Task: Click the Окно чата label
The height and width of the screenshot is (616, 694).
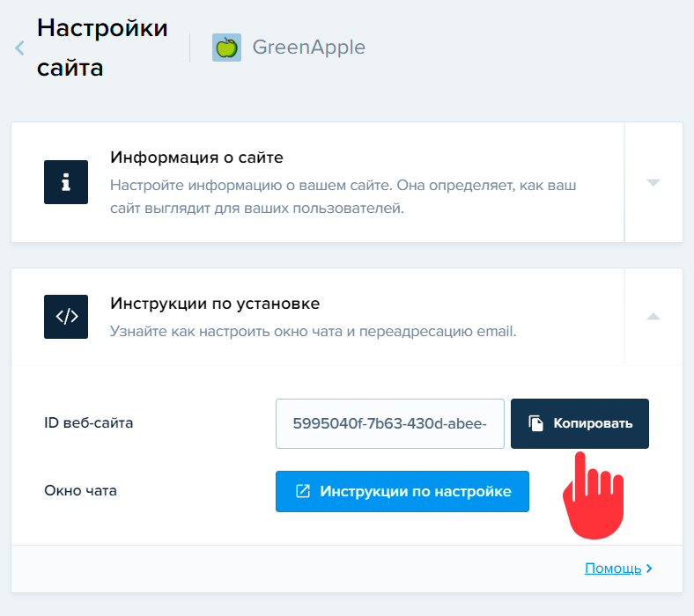Action: pyautogui.click(x=80, y=490)
